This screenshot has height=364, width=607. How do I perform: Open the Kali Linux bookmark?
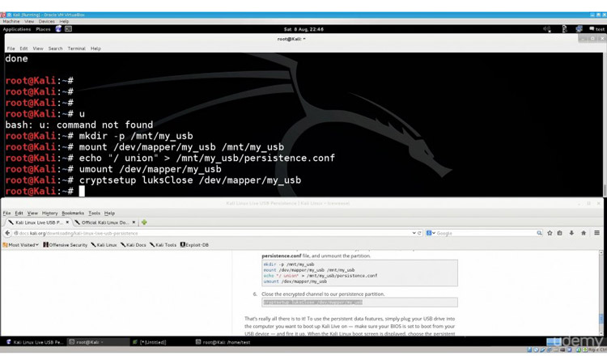tap(104, 245)
